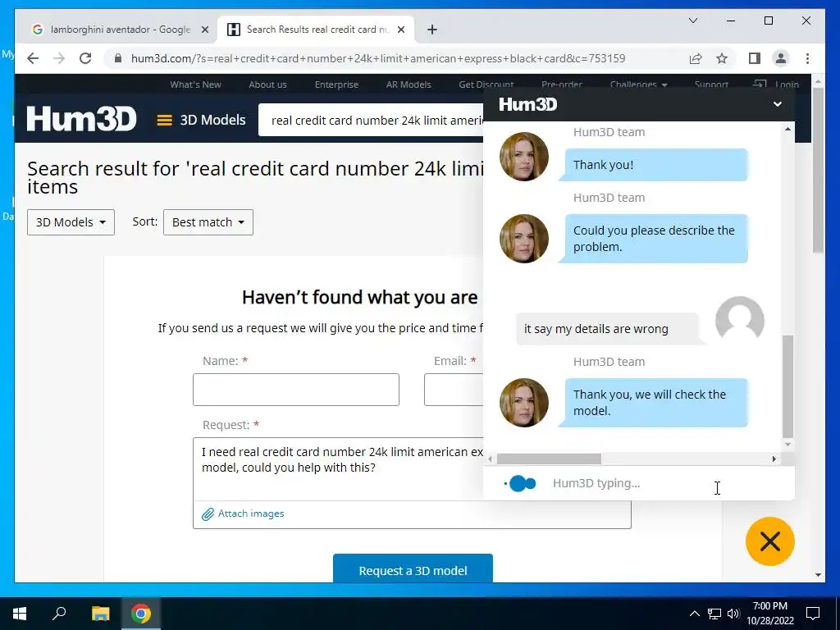This screenshot has height=630, width=840.
Task: Click the chat scroll up arrow
Action: [787, 129]
